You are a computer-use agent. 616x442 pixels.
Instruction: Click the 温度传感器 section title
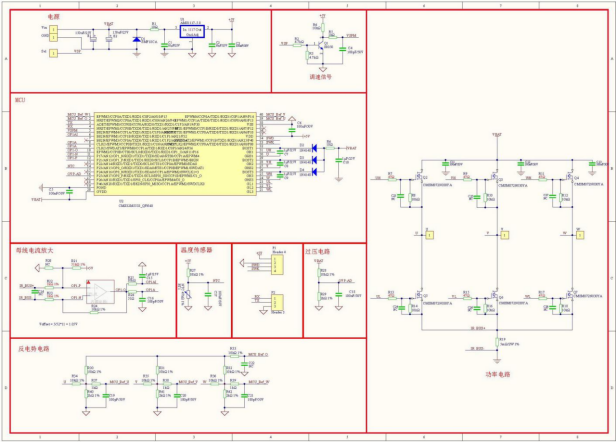(196, 250)
